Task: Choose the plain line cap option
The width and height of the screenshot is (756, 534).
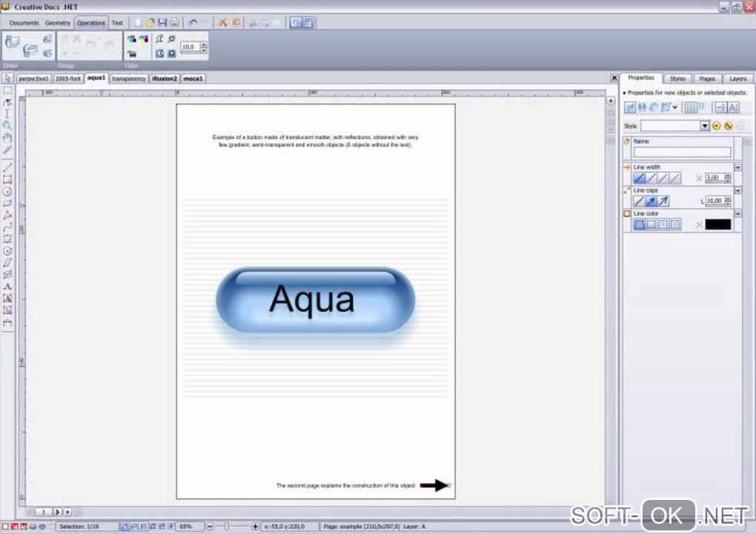Action: (639, 201)
